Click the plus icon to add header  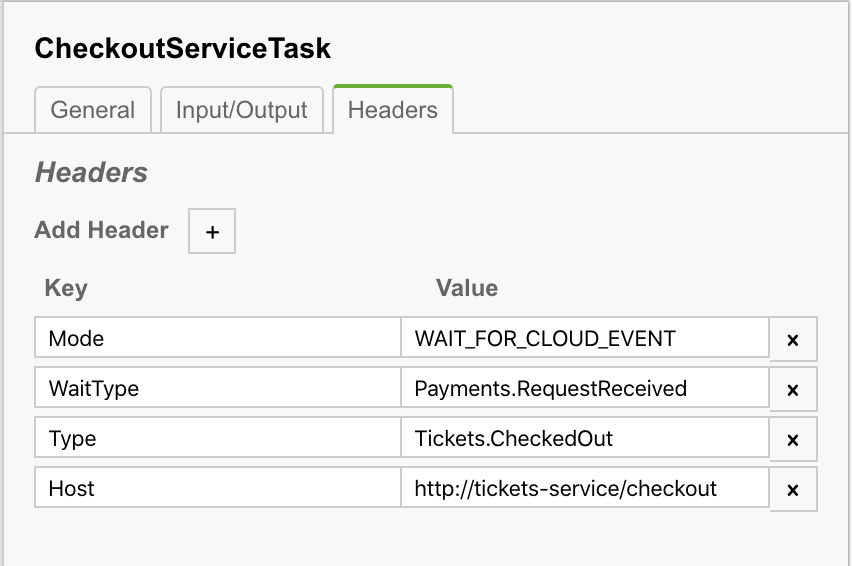click(212, 231)
